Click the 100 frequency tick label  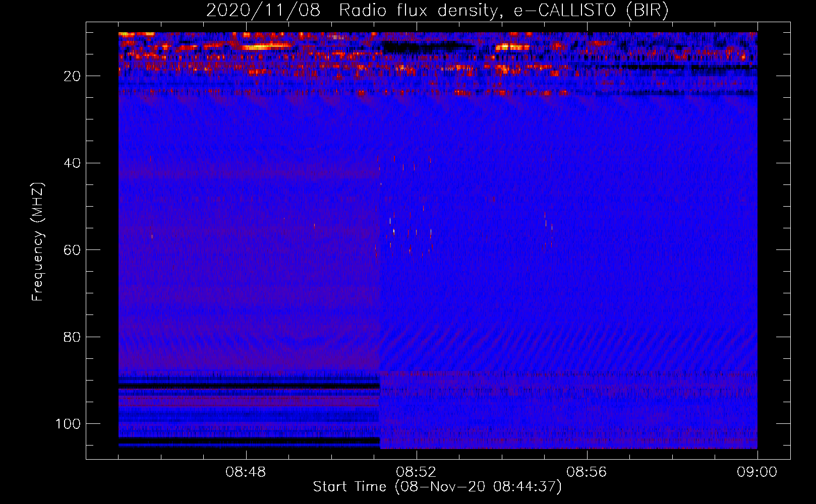tap(68, 424)
